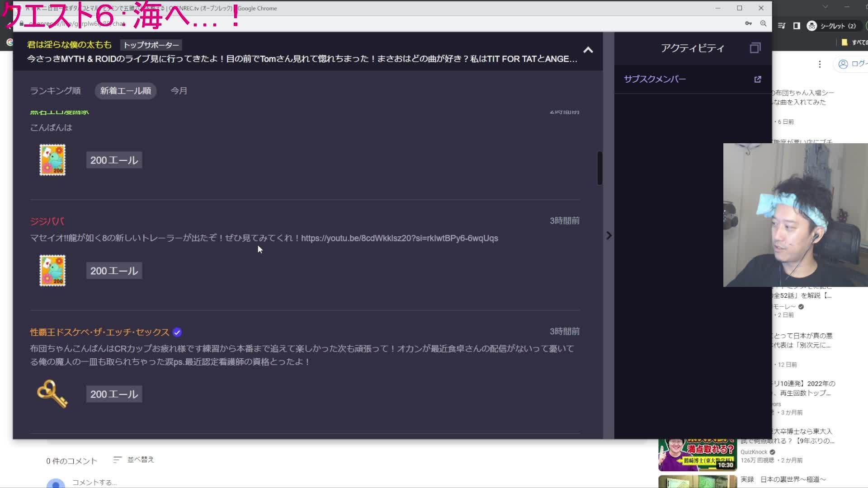Image resolution: width=868 pixels, height=488 pixels.
Task: Click the zoom magnifier icon in address bar
Action: coord(763,23)
